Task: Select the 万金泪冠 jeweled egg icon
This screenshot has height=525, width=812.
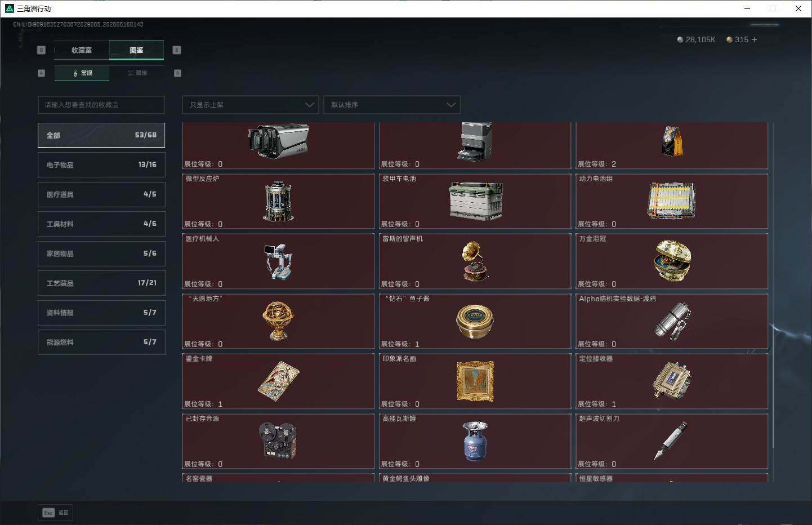Action: [x=672, y=261]
